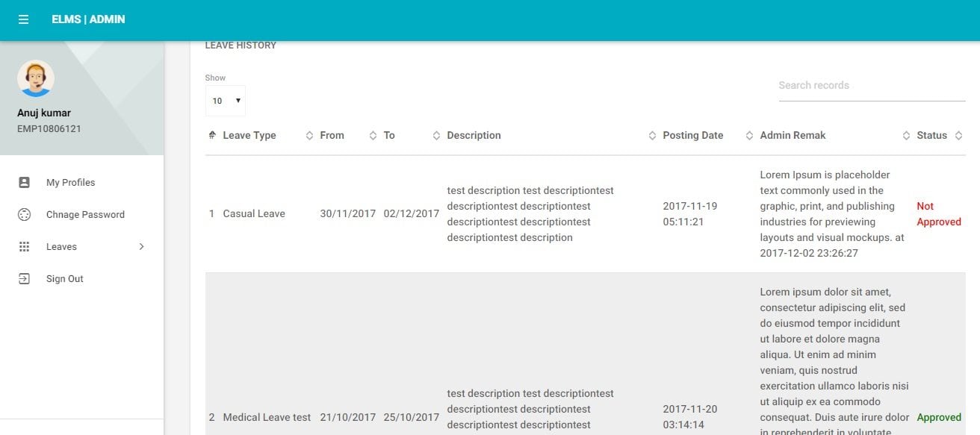
Task: Click the user avatar picture
Action: coord(35,78)
